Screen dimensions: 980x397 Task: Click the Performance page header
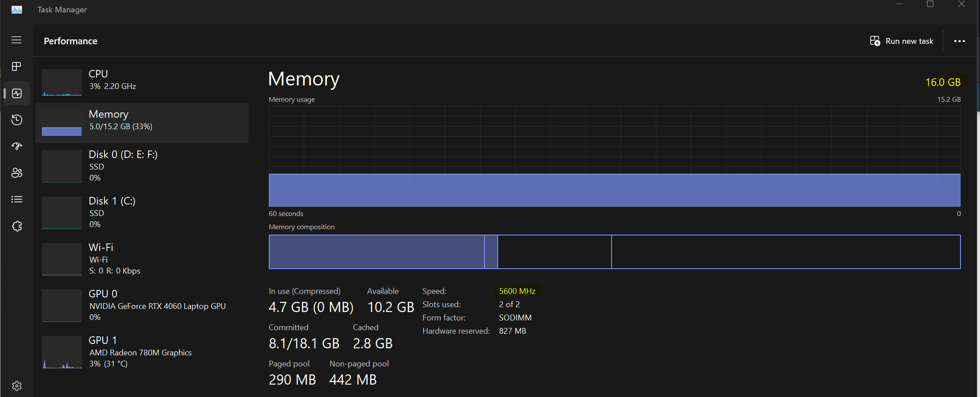click(x=70, y=41)
